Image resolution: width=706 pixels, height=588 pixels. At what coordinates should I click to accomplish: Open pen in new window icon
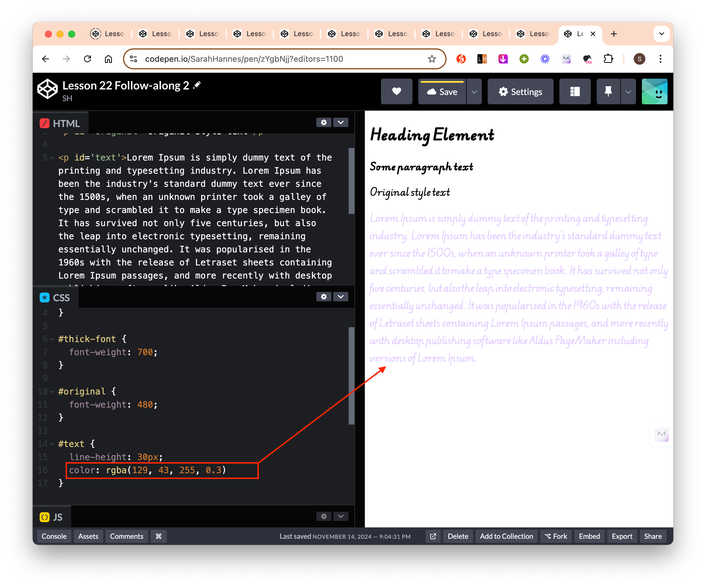tap(433, 536)
